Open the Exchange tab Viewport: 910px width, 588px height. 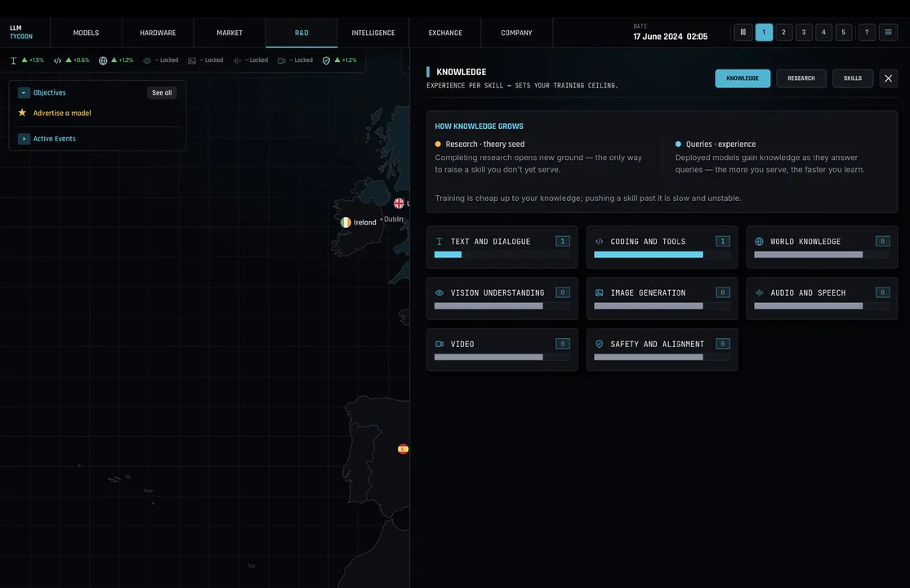click(x=445, y=33)
